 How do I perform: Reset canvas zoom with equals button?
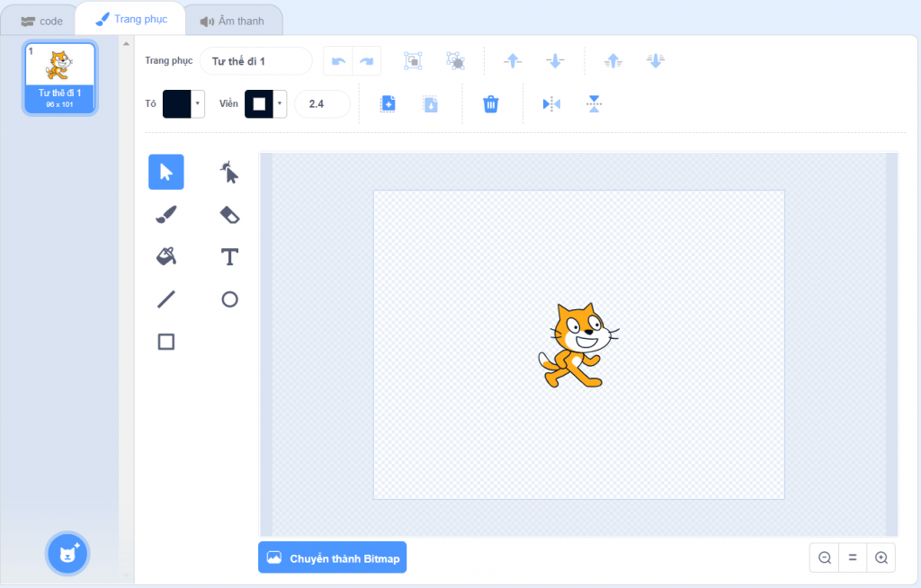853,557
